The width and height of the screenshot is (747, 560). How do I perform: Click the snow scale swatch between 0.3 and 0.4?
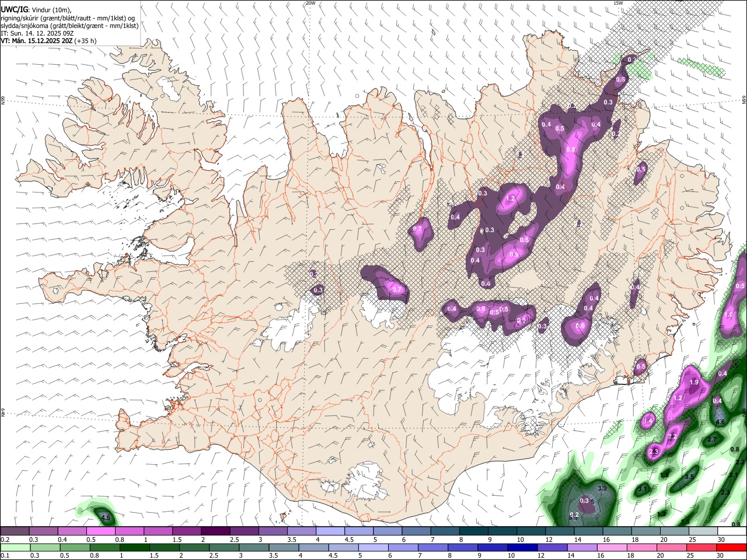[43, 531]
